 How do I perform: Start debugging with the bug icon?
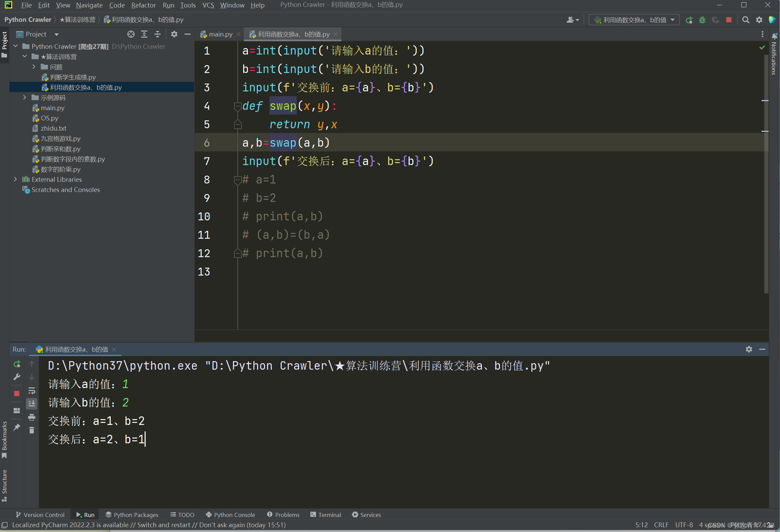click(702, 20)
